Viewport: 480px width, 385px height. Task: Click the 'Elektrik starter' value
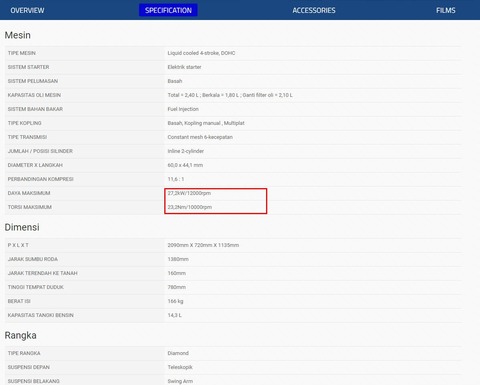tap(184, 67)
